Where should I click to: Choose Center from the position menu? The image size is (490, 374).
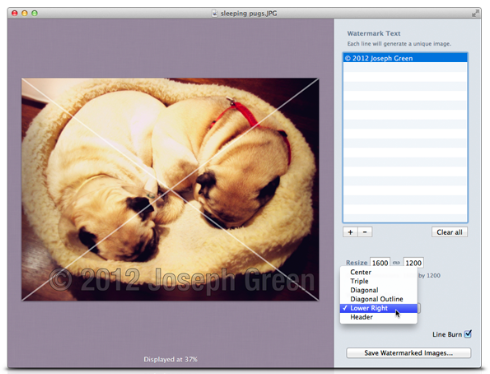click(x=378, y=272)
